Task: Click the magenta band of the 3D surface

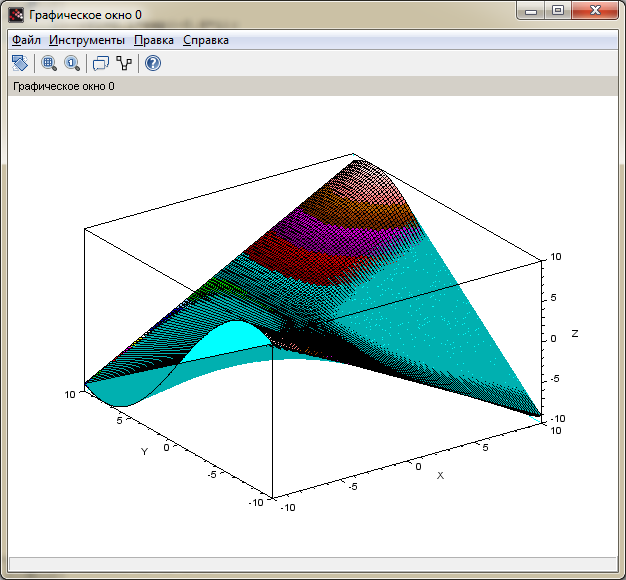Action: coord(343,234)
